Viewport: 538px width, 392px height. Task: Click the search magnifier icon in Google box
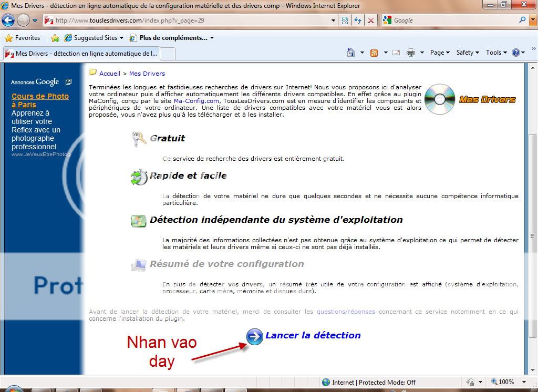click(522, 20)
